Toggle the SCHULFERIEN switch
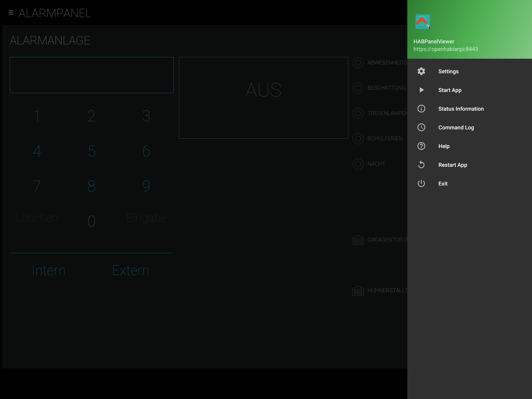The image size is (532, 399). 358,139
